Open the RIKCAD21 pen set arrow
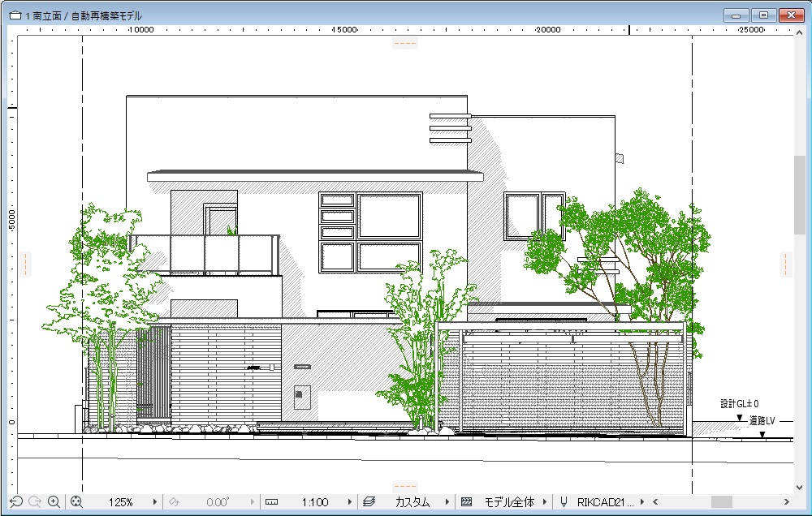 (x=642, y=502)
